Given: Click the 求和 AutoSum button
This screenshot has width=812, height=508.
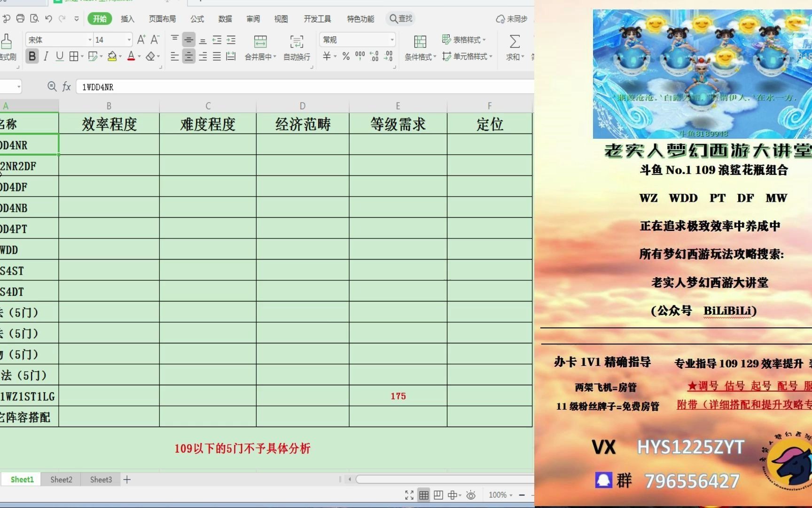Looking at the screenshot, I should (515, 48).
